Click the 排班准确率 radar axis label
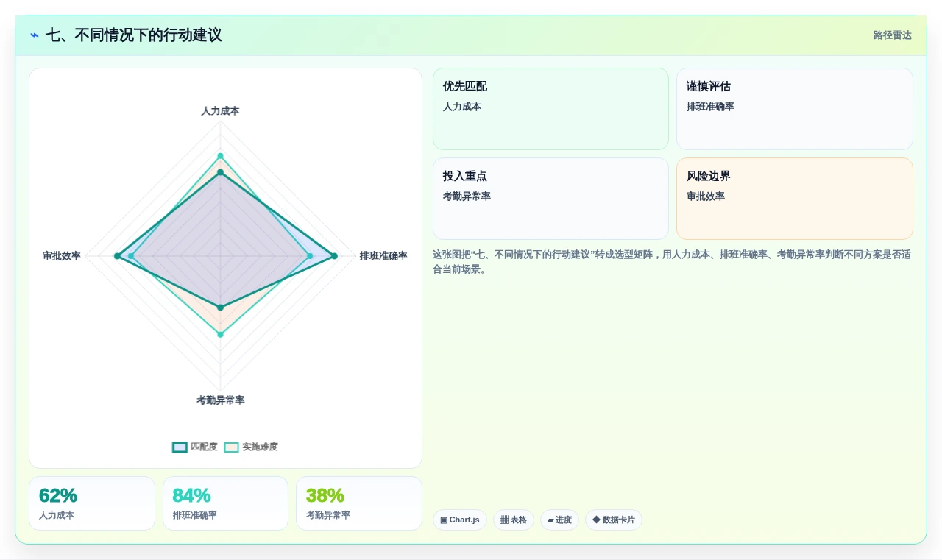Screen dimensions: 942x560 point(383,256)
